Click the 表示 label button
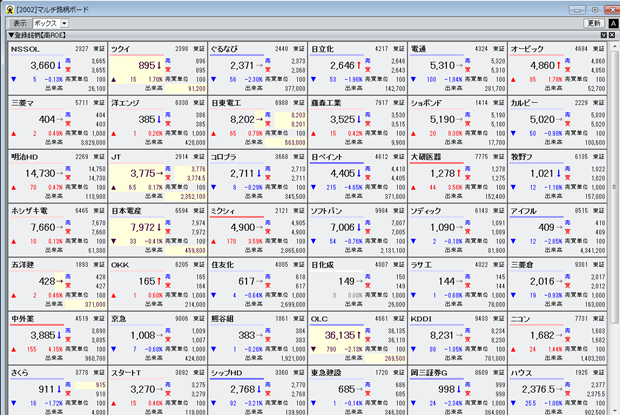Image resolution: width=620 pixels, height=415 pixels. pyautogui.click(x=20, y=23)
